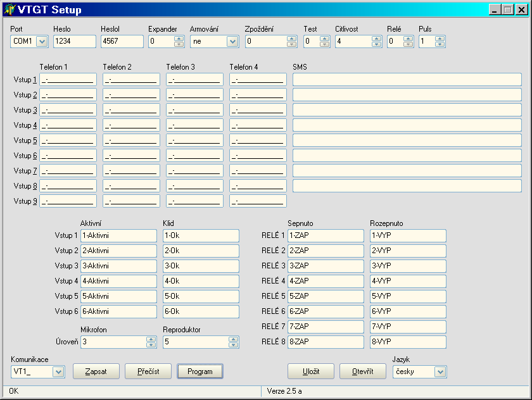The width and height of the screenshot is (532, 400).
Task: Click the 2-VYP Rozepnuto field
Action: pyautogui.click(x=408, y=251)
